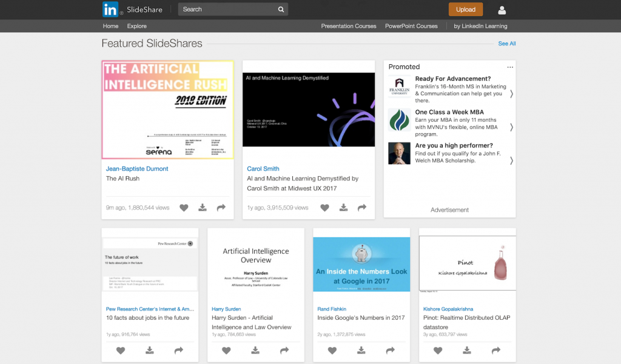Download the Pinot OLAP datastore slideshare
The width and height of the screenshot is (621, 364).
click(x=467, y=350)
